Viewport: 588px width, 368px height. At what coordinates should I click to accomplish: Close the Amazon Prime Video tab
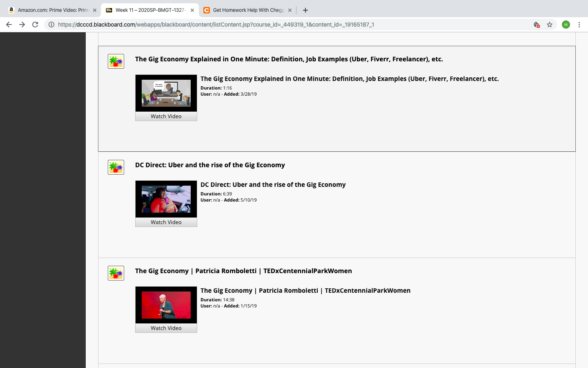pyautogui.click(x=95, y=10)
